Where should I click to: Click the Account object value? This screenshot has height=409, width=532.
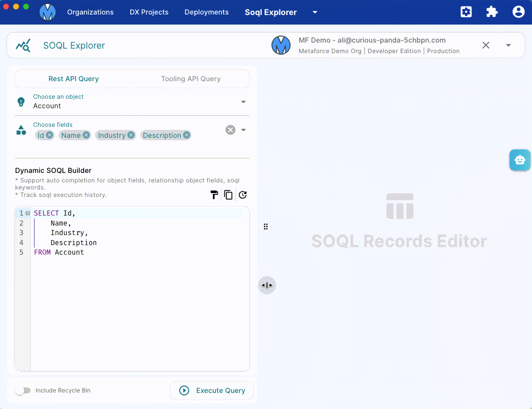pyautogui.click(x=47, y=106)
